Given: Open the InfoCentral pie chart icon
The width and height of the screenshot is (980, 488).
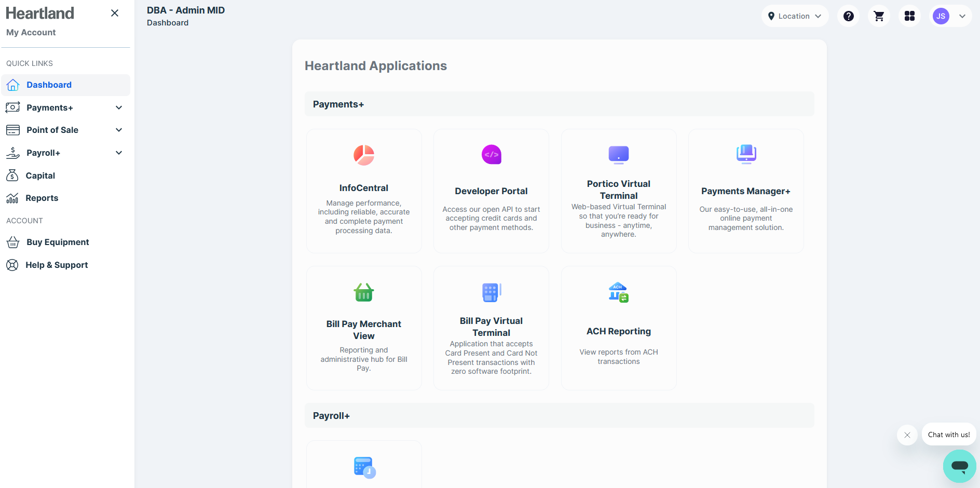Looking at the screenshot, I should coord(364,155).
